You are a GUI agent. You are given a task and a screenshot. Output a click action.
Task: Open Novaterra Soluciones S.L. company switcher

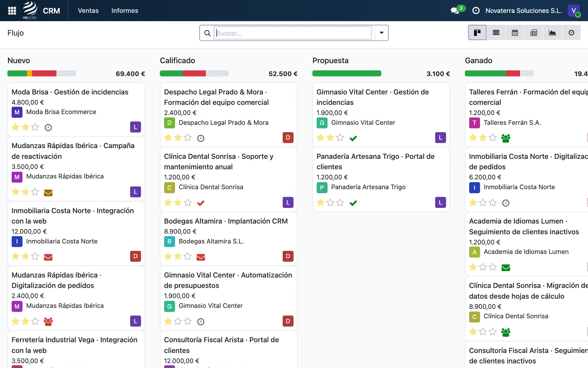tap(523, 11)
